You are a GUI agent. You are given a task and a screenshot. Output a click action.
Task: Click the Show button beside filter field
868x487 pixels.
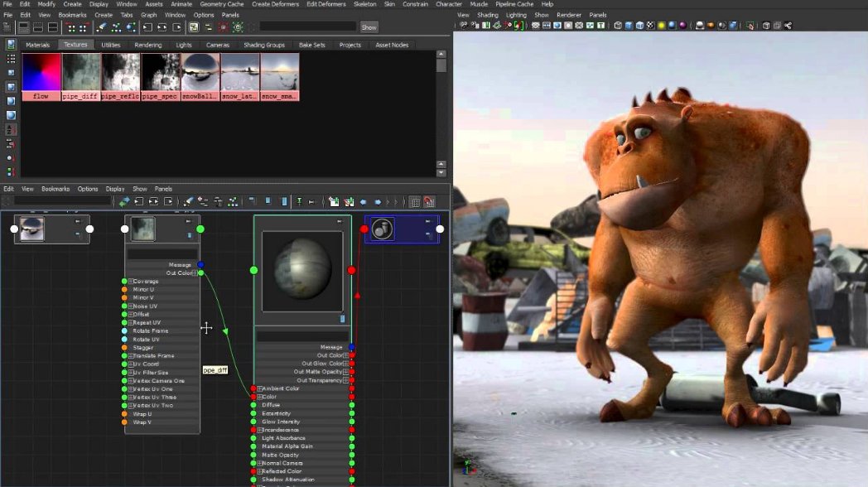(x=369, y=27)
